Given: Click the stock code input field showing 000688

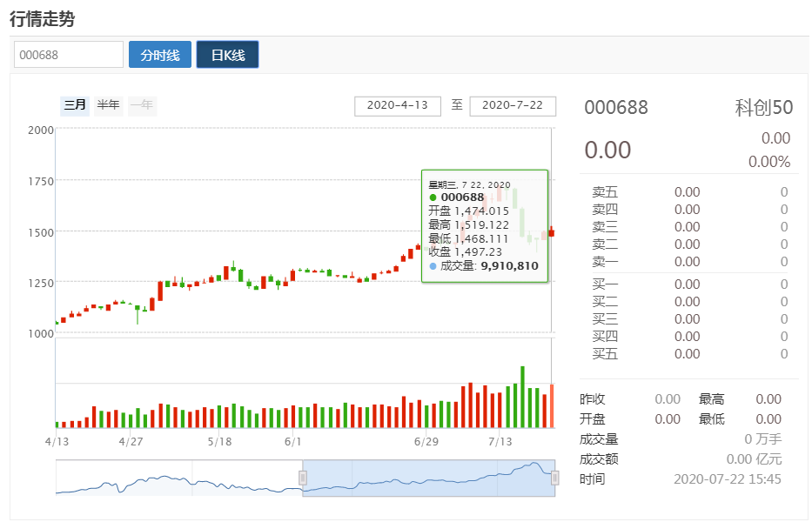Looking at the screenshot, I should pyautogui.click(x=69, y=55).
